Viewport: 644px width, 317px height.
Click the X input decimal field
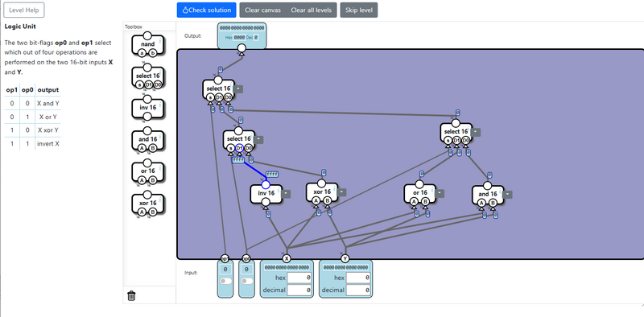(299, 290)
